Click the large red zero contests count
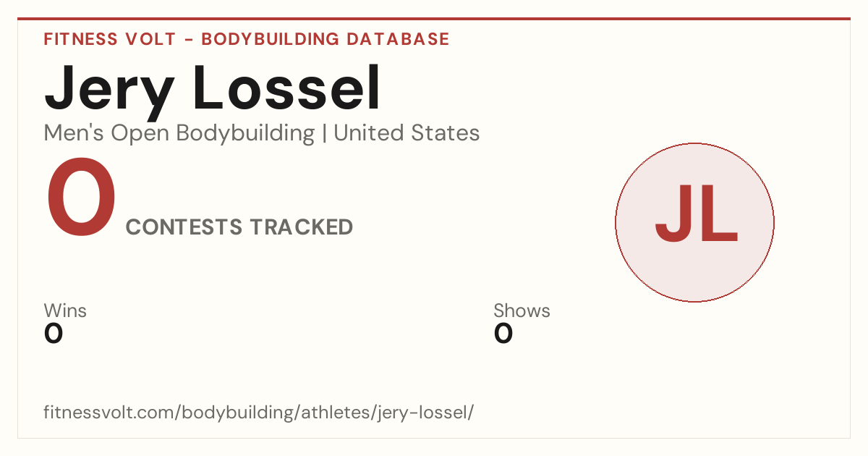The width and height of the screenshot is (868, 456). 81,199
